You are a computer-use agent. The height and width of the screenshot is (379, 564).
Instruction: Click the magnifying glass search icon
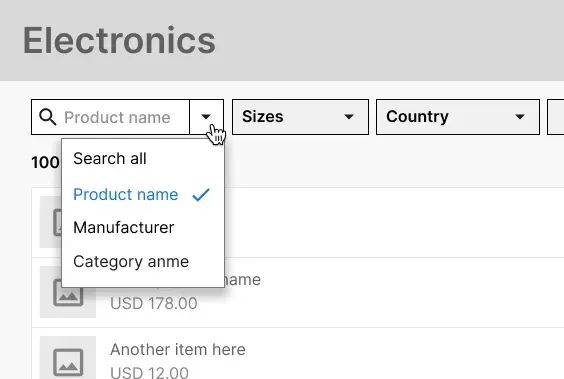[x=47, y=117]
